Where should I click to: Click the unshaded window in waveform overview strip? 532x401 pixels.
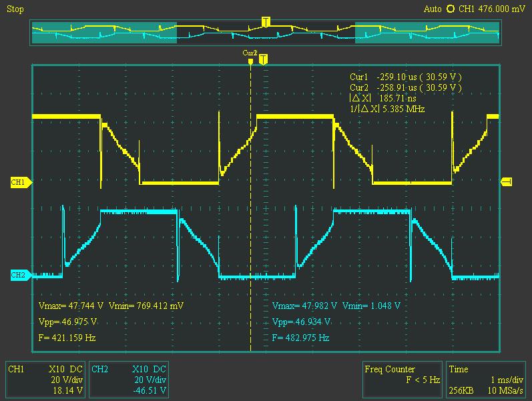tap(266, 33)
